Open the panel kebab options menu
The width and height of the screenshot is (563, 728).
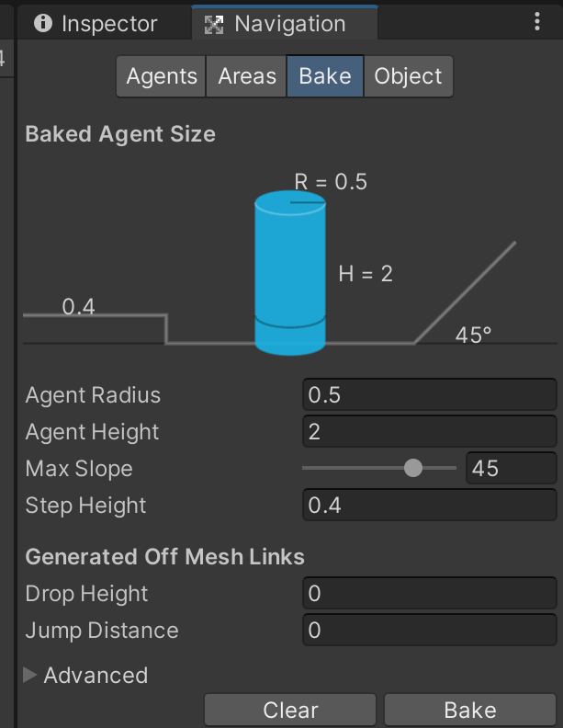pyautogui.click(x=537, y=21)
